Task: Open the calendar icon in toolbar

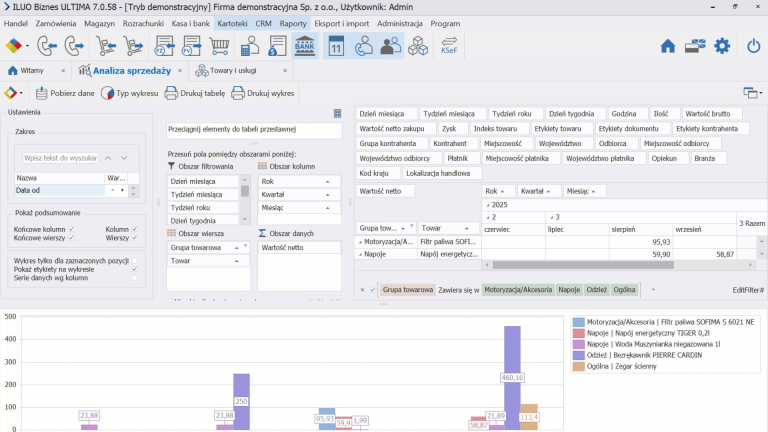Action: click(x=336, y=46)
